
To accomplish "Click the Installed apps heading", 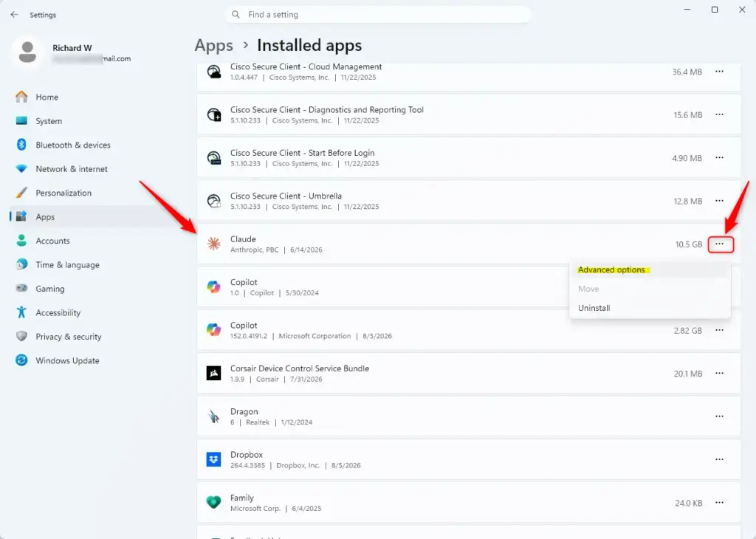I will pyautogui.click(x=309, y=45).
